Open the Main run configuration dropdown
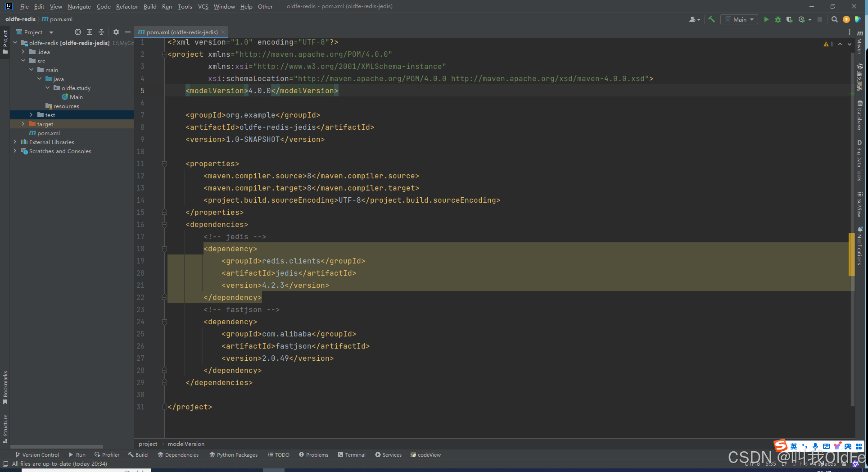Screen dimensions: 868x472 (739, 19)
